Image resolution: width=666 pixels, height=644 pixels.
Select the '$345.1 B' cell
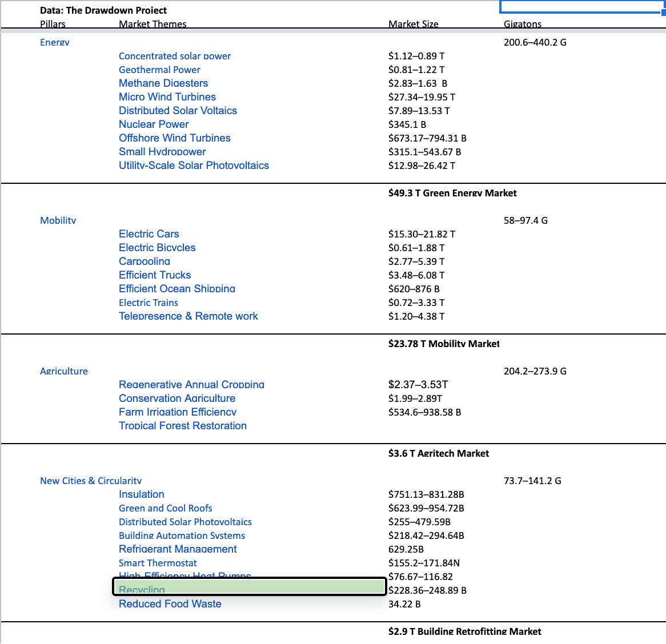(x=407, y=124)
